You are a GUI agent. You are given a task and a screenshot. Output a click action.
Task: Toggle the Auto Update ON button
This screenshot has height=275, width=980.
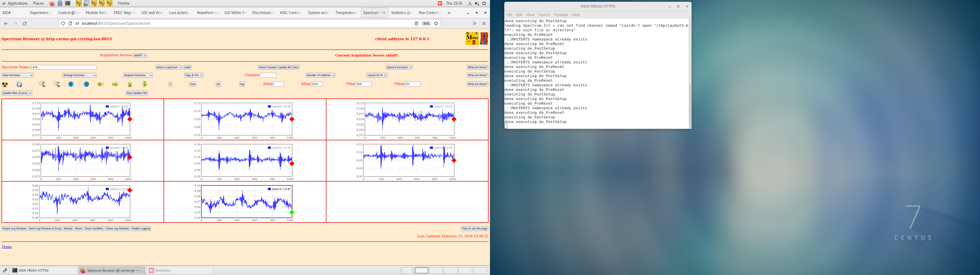tap(137, 93)
